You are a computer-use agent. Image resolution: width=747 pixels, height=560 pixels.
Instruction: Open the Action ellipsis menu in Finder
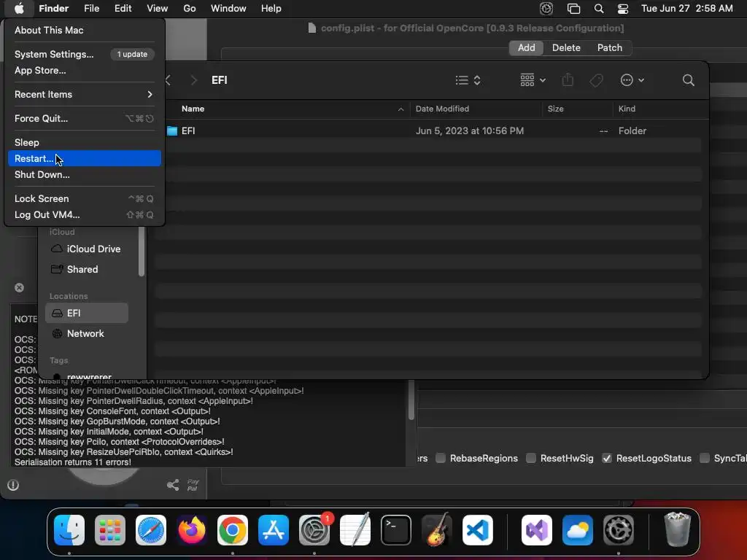[632, 80]
